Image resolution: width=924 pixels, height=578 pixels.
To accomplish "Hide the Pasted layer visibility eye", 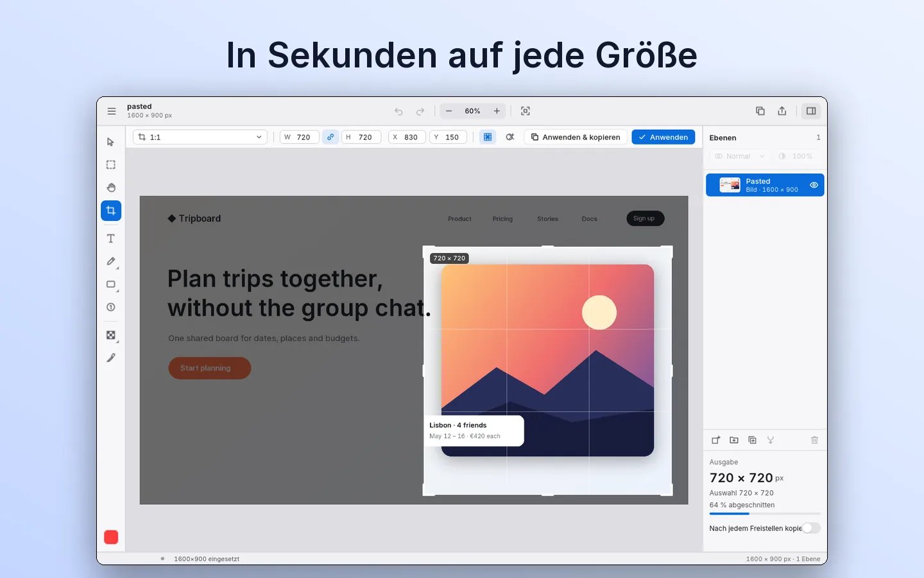I will [x=814, y=185].
